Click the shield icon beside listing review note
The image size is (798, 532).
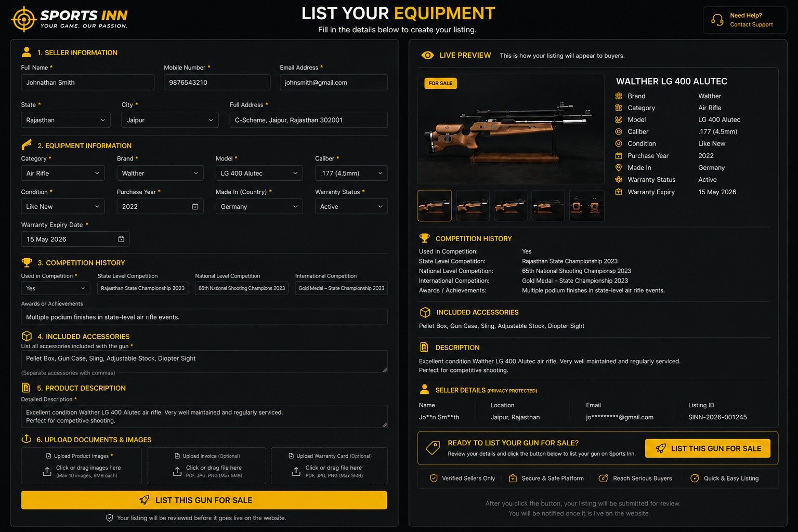tap(109, 517)
